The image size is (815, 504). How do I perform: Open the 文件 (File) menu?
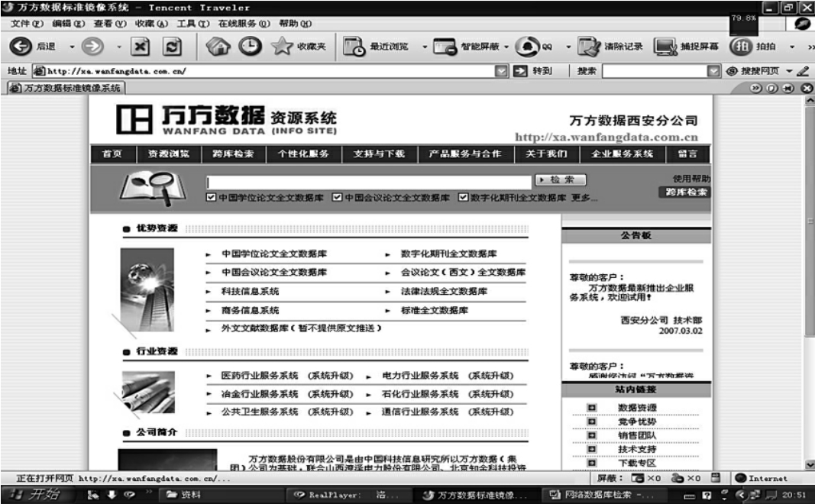point(27,24)
